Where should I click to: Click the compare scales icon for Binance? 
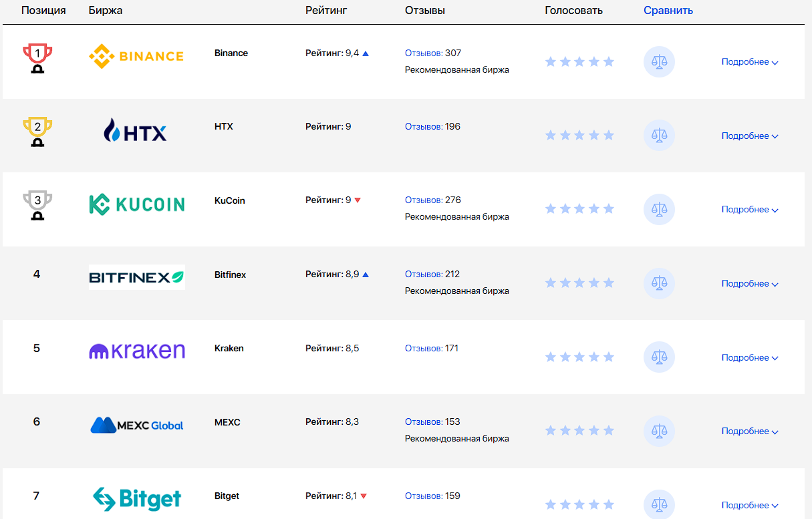click(659, 62)
